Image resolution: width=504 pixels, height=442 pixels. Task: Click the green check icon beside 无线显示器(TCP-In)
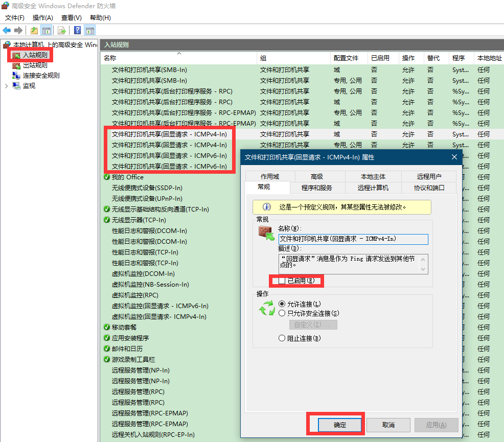coord(107,220)
